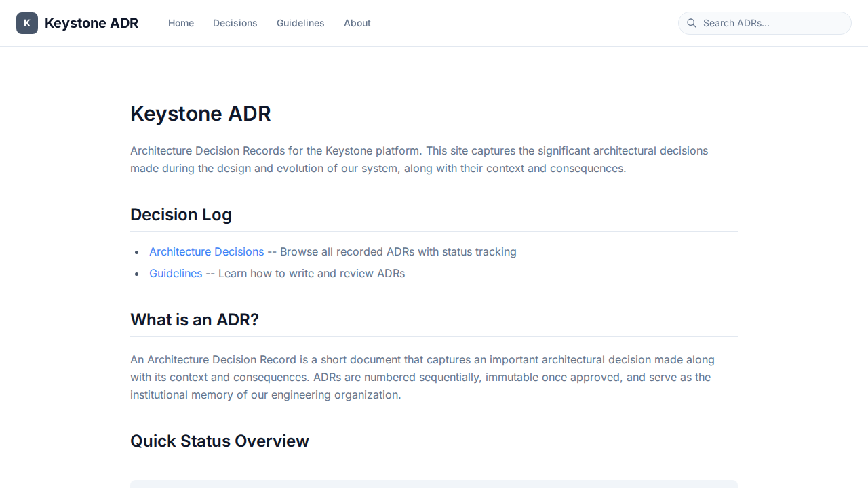Click the Quick Status Overview heading
This screenshot has width=868, height=488.
pyautogui.click(x=220, y=441)
